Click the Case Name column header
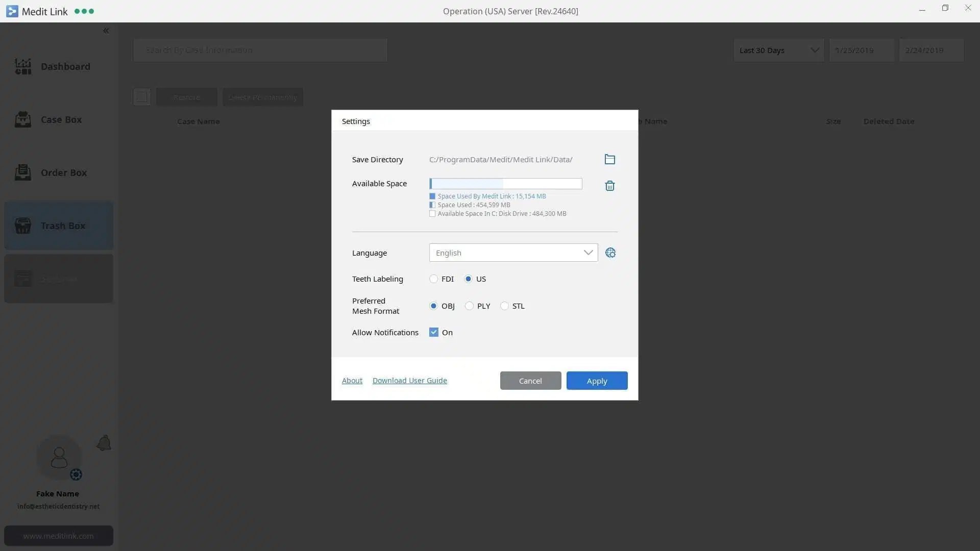The image size is (980, 551). coord(199,121)
